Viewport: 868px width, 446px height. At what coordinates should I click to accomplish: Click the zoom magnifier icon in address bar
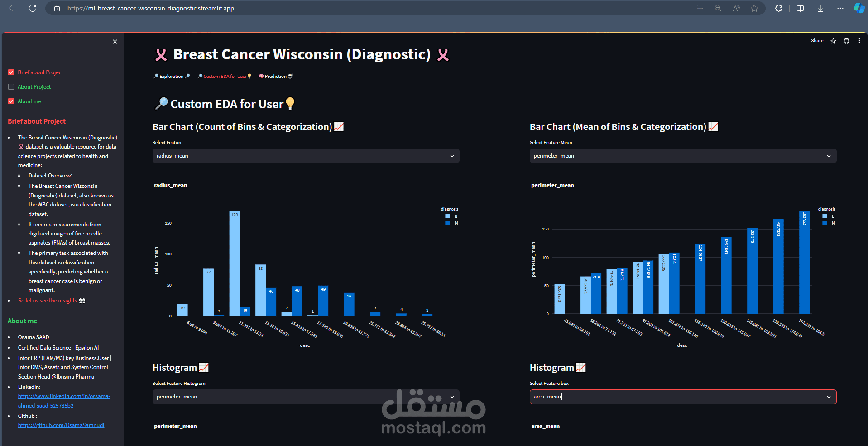[x=718, y=8]
